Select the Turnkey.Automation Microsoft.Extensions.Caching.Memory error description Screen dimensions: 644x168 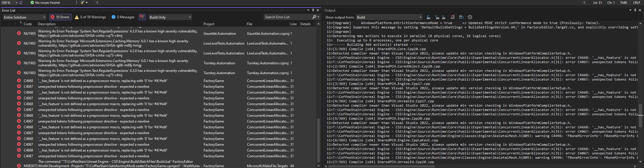tap(113, 63)
